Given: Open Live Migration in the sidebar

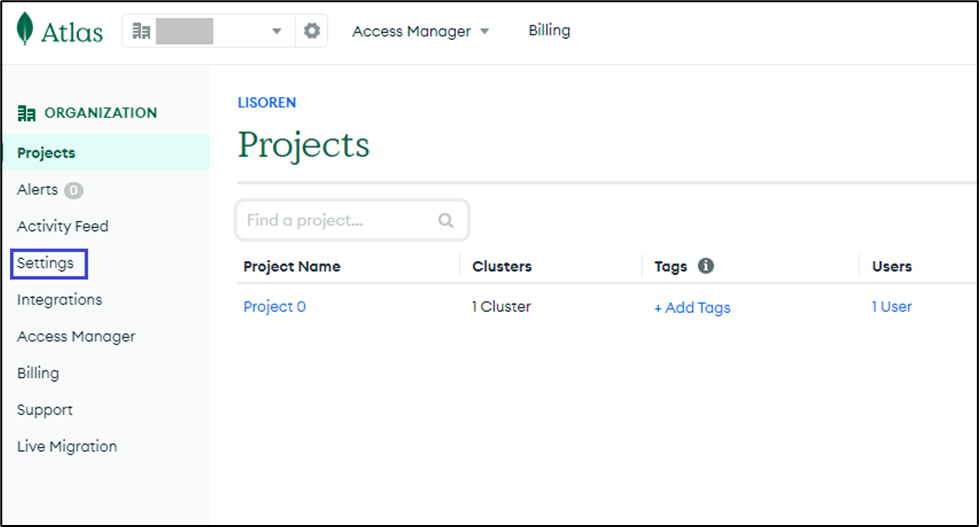Looking at the screenshot, I should coord(67,446).
